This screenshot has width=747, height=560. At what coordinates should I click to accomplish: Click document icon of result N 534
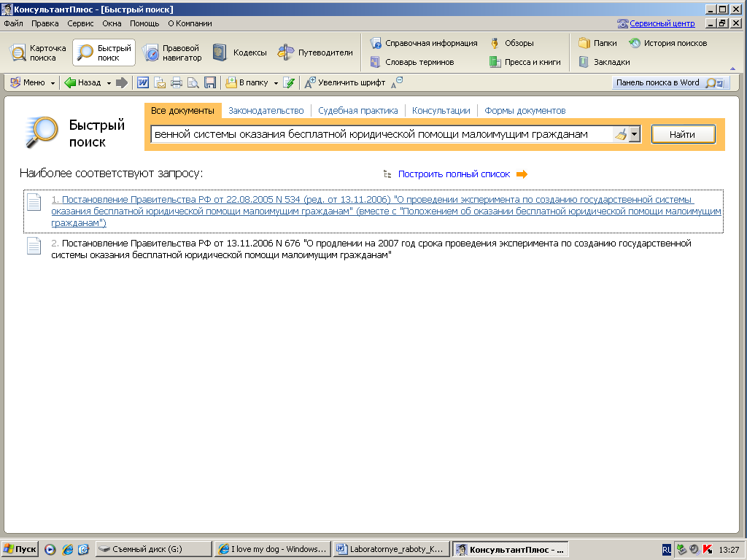tap(34, 202)
